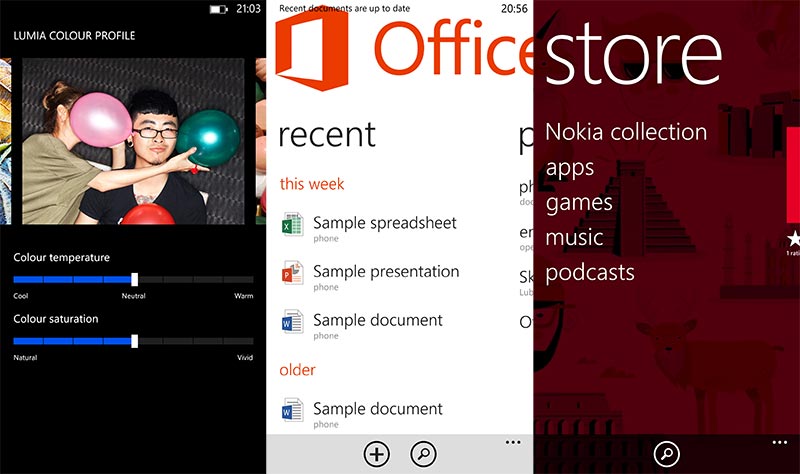Image resolution: width=800 pixels, height=474 pixels.
Task: Expand the Office app bar ellipsis menu
Action: pyautogui.click(x=513, y=441)
